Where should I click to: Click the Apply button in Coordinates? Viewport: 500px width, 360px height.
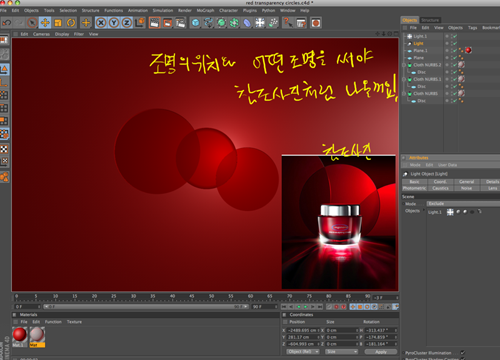pyautogui.click(x=381, y=352)
